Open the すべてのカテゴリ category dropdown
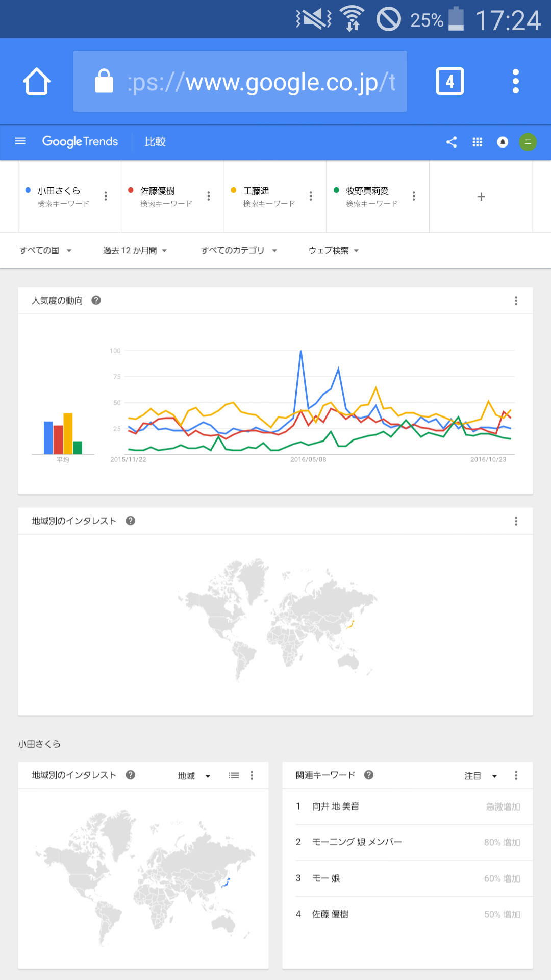Screen dimensions: 551x980 tap(239, 250)
